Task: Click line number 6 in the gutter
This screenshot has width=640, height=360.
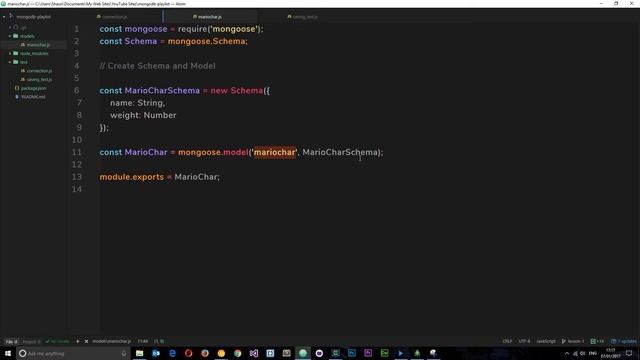Action: (x=76, y=91)
